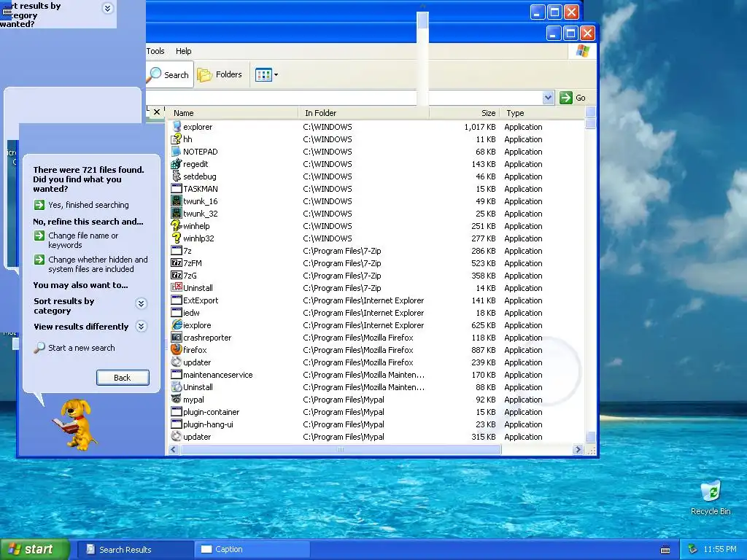
Task: Click the 1,017 KB size cell
Action: (480, 127)
